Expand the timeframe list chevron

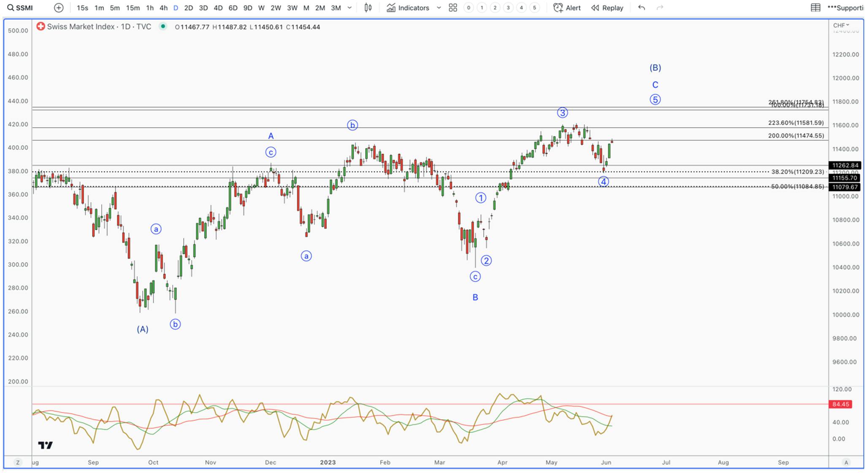350,8
